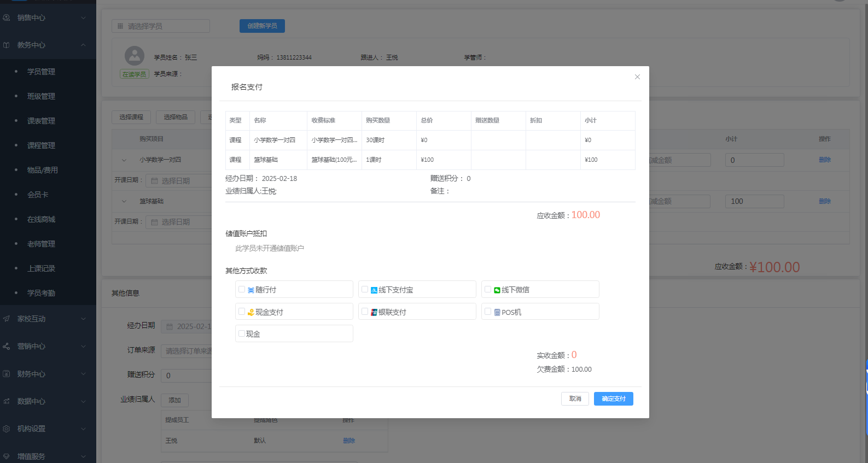
Task: Click the 销售中心 sidebar icon
Action: click(7, 17)
